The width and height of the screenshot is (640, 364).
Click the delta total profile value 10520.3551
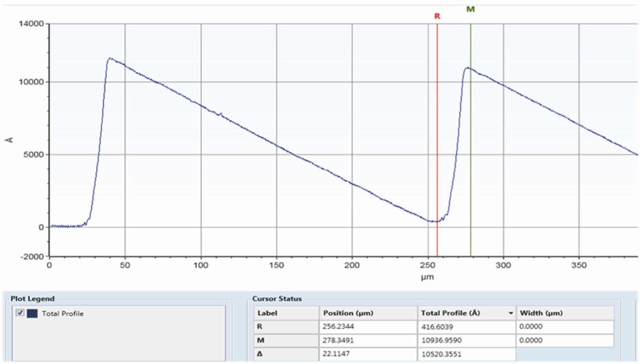(x=441, y=354)
